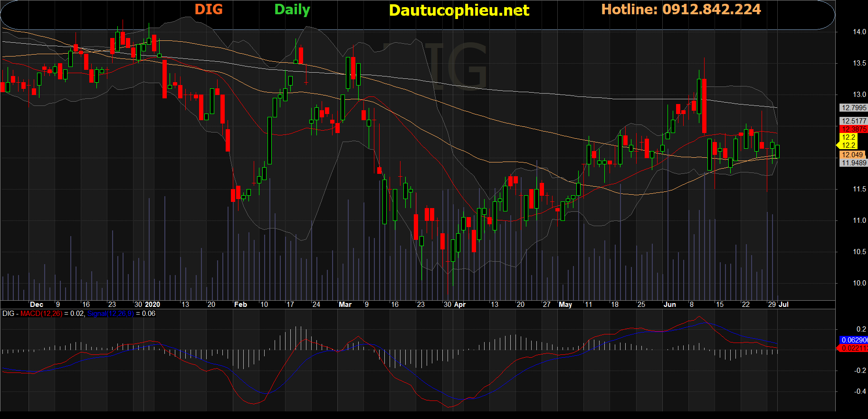Open the Dautucophieu.net link in the header
Viewport: 868px width, 419px height.
[458, 10]
